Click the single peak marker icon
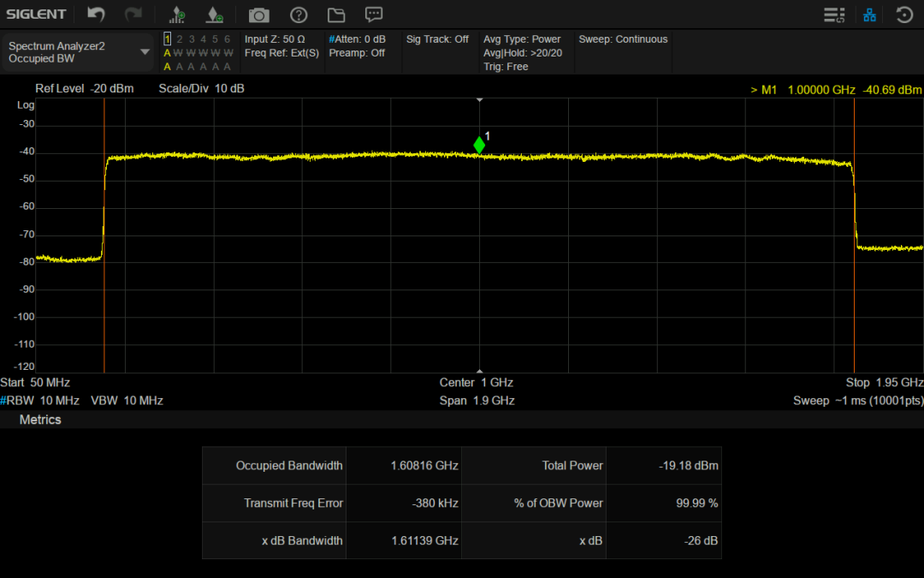Viewport: 924px width, 578px height. 215,15
